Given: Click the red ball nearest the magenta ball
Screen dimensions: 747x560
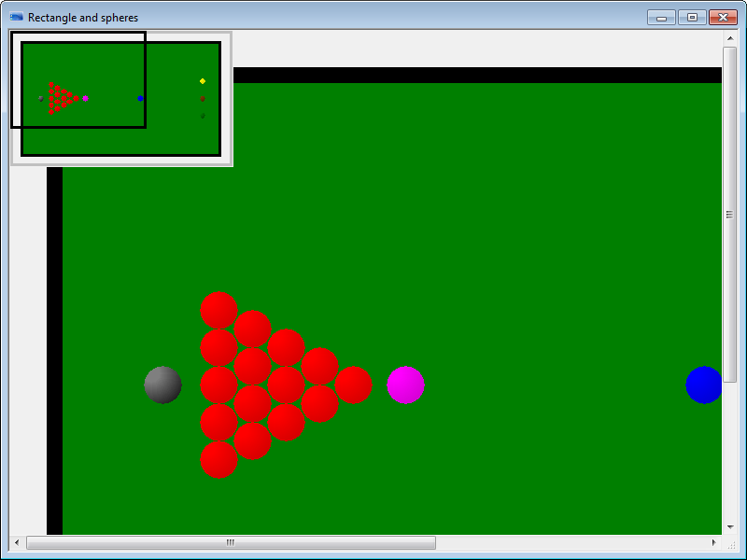Looking at the screenshot, I should click(353, 385).
